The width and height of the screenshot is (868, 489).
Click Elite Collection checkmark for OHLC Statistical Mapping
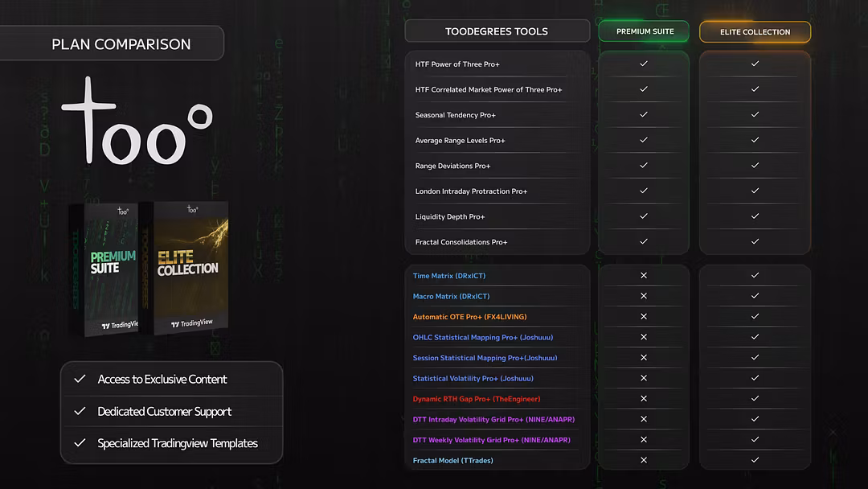[755, 337]
